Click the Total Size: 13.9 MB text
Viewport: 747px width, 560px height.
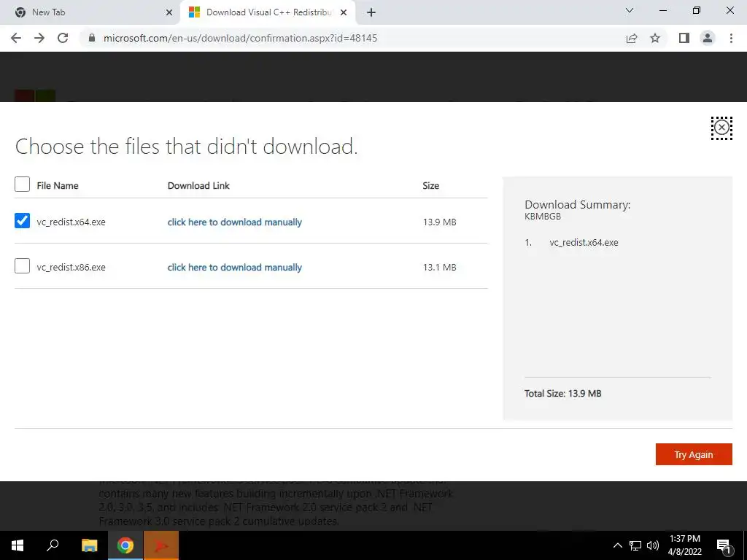[x=562, y=393]
